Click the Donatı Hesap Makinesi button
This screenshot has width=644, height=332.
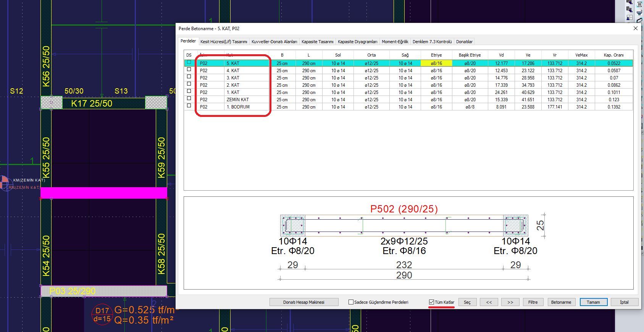[x=303, y=302]
